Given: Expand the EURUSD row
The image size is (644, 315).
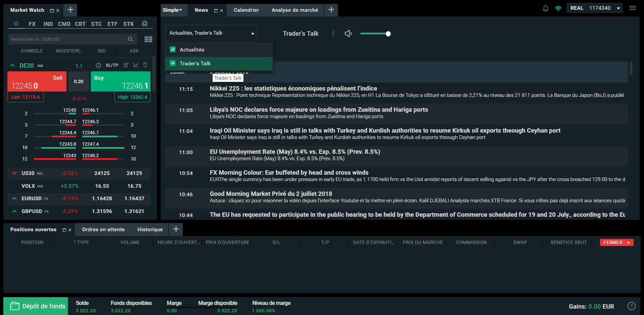Looking at the screenshot, I should [14, 199].
